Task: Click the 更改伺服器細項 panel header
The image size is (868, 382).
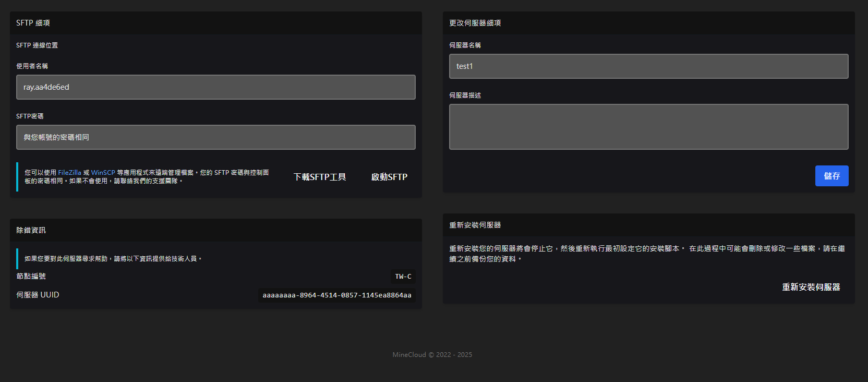Action: point(475,23)
